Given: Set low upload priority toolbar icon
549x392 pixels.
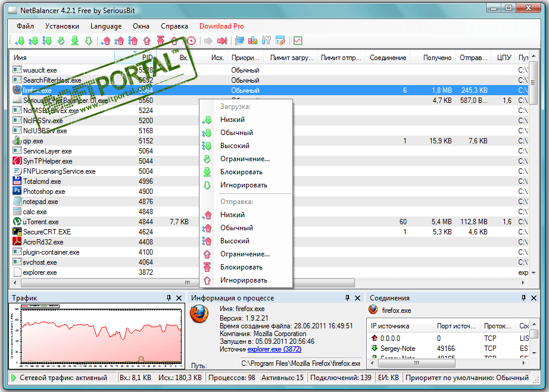Looking at the screenshot, I should pyautogui.click(x=105, y=41).
